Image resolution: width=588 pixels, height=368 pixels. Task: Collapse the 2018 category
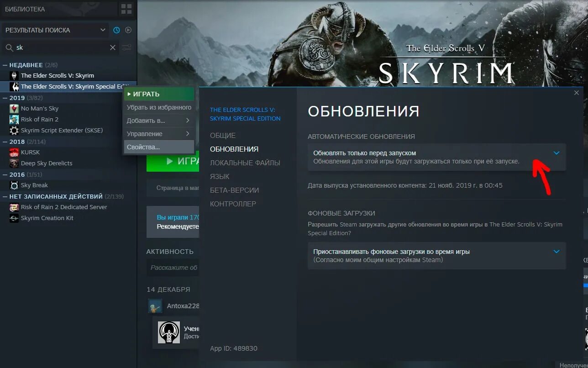click(5, 142)
